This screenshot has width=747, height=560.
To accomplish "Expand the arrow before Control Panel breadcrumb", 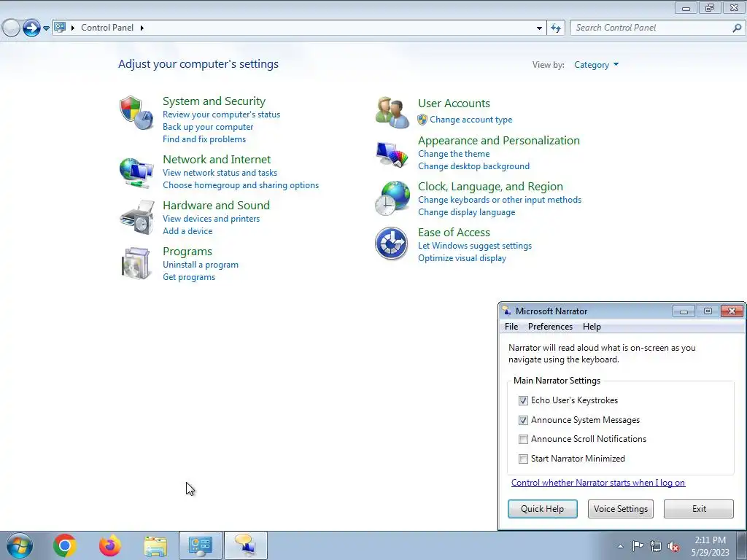I will tap(73, 28).
